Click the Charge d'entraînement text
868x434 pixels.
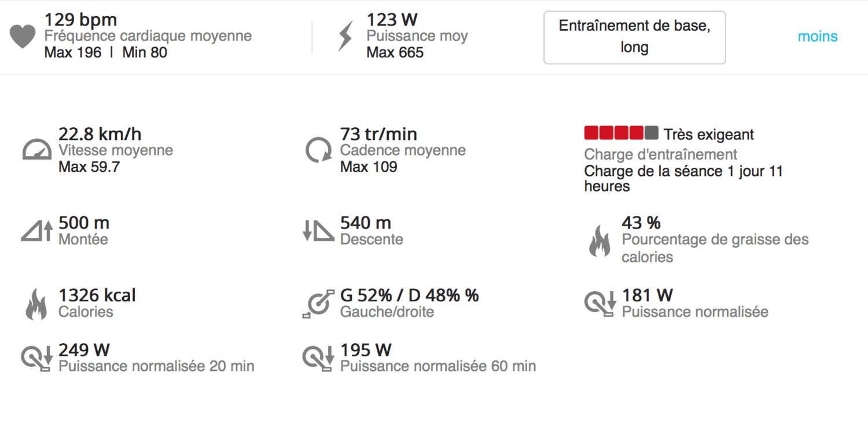(x=661, y=155)
